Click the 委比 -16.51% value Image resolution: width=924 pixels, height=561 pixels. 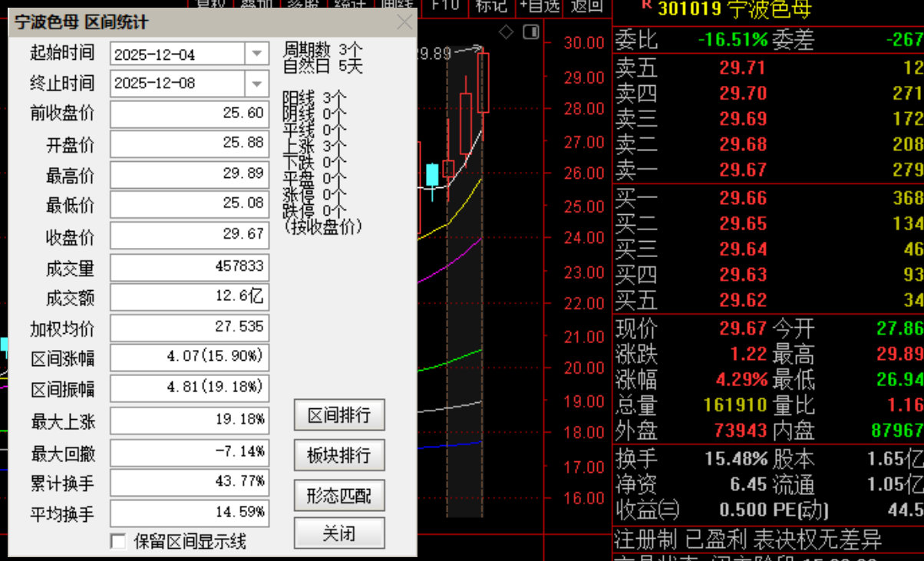click(x=733, y=39)
